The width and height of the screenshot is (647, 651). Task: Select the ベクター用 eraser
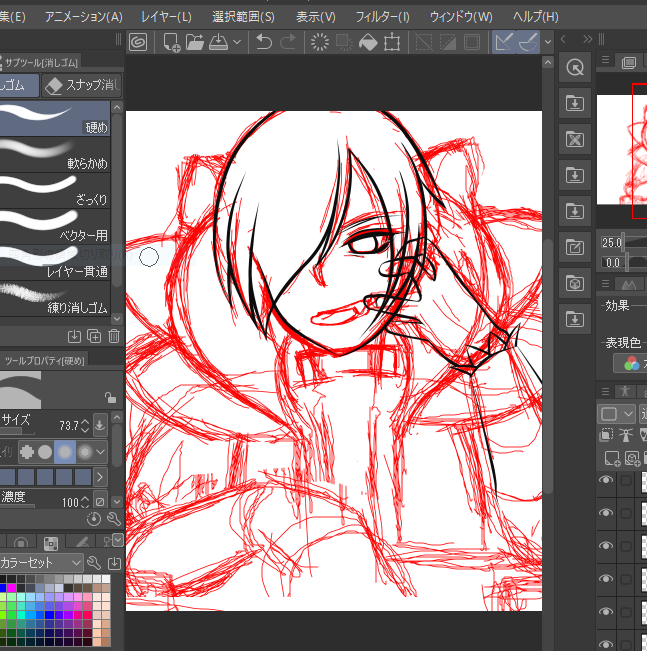click(x=55, y=226)
